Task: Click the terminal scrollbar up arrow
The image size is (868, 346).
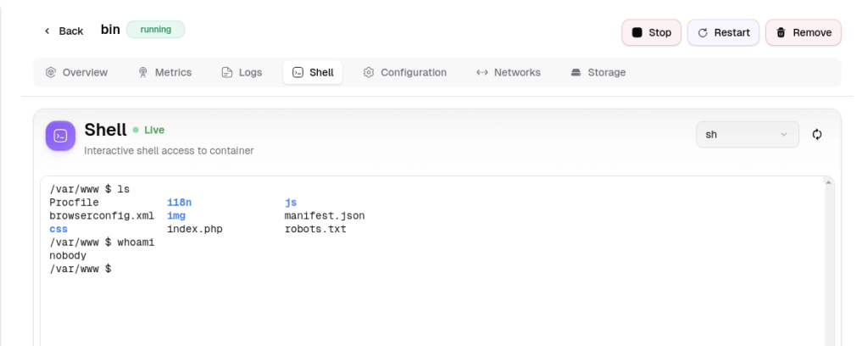Action: click(829, 182)
